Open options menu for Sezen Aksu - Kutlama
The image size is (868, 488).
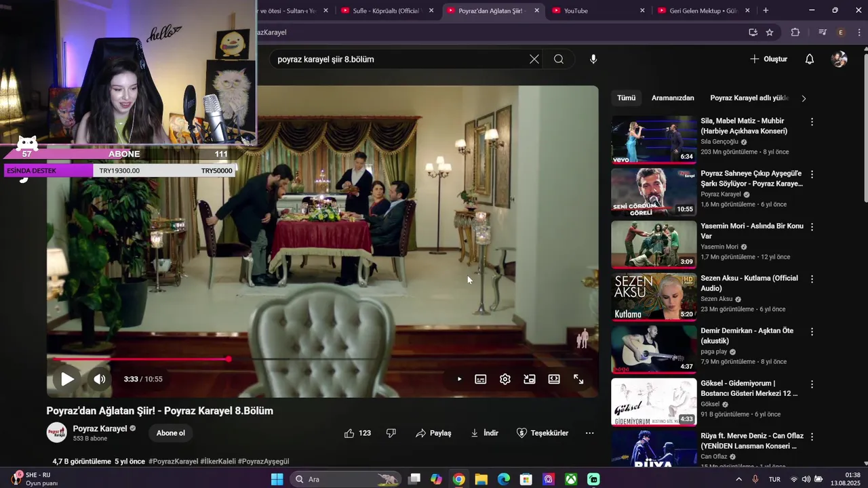pos(812,279)
